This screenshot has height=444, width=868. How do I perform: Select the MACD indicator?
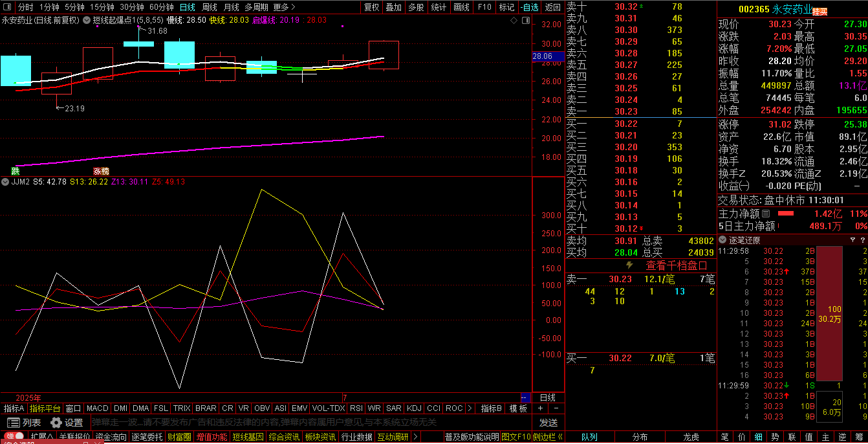point(98,408)
